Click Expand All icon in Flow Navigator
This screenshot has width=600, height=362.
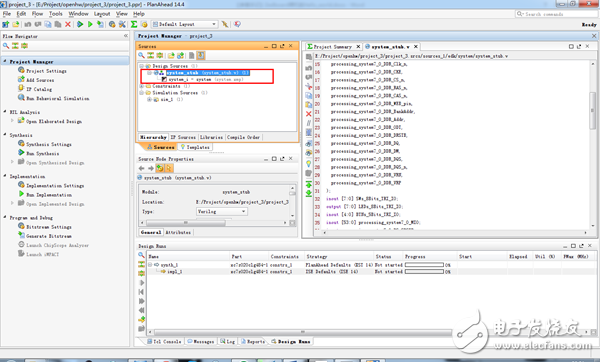click(x=24, y=46)
